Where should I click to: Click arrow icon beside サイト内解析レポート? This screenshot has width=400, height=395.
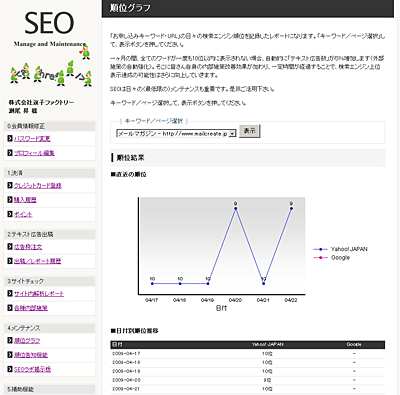pyautogui.click(x=10, y=293)
